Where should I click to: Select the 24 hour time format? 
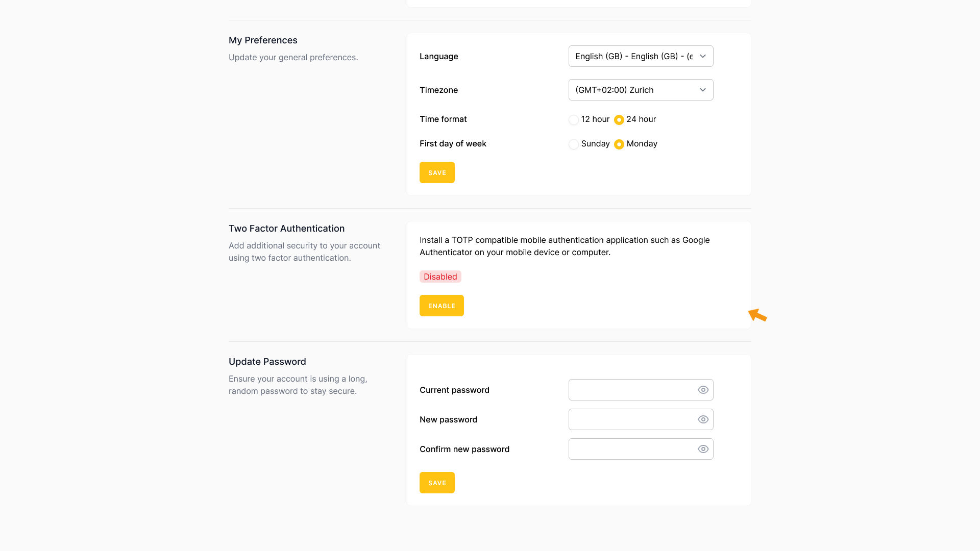tap(619, 120)
